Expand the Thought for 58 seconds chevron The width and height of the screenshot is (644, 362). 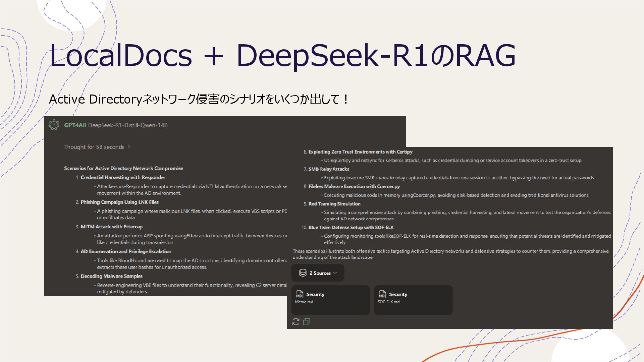129,147
